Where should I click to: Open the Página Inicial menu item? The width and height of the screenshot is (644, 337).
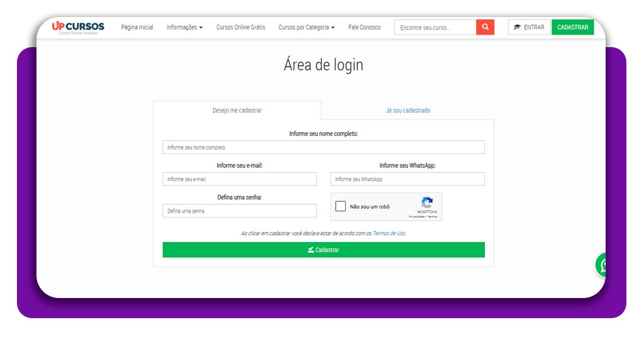[x=137, y=28]
